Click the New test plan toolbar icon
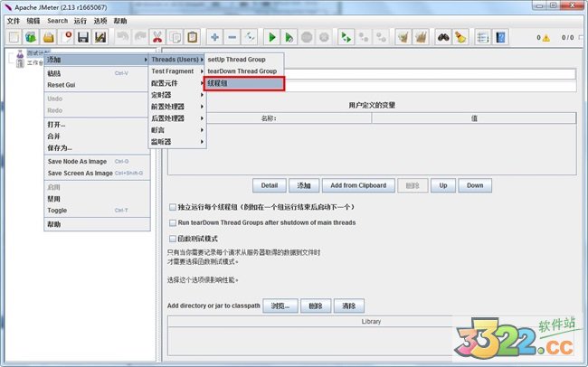588x367 pixels. 14,37
